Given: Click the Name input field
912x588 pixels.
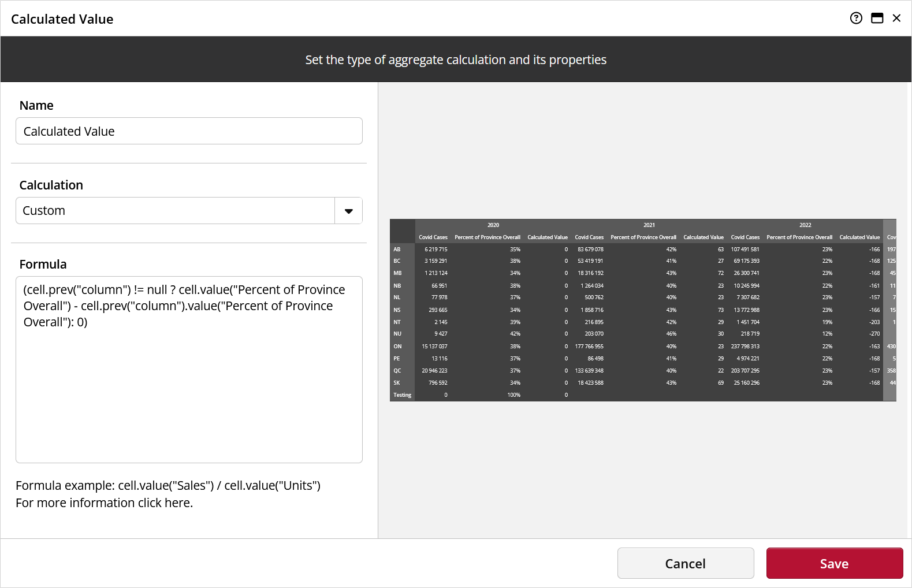Looking at the screenshot, I should point(189,131).
